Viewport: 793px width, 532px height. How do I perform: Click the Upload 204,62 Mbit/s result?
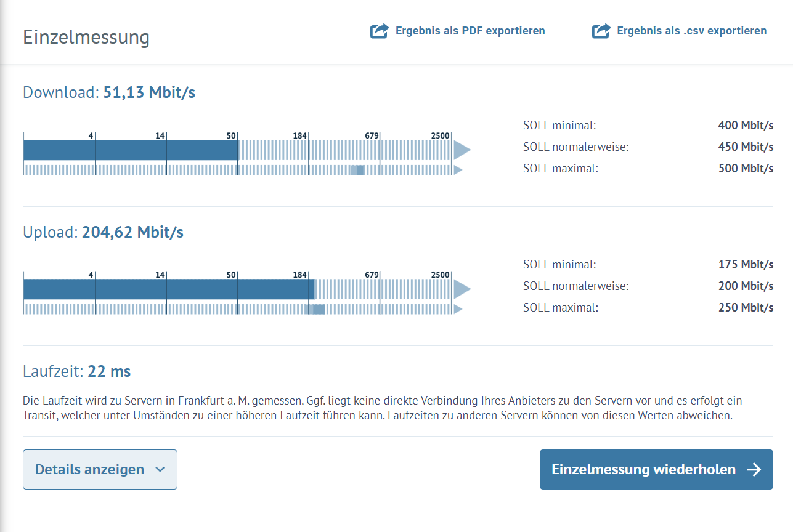coord(103,232)
